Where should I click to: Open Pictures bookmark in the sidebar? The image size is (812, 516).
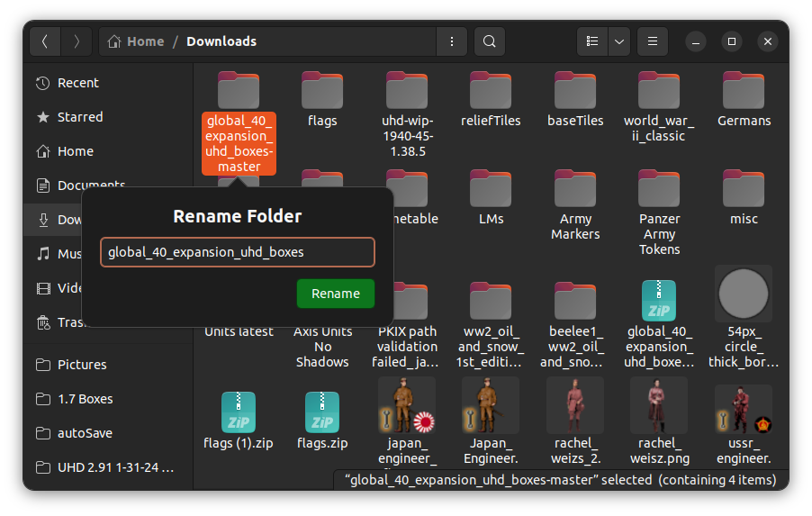point(108,365)
